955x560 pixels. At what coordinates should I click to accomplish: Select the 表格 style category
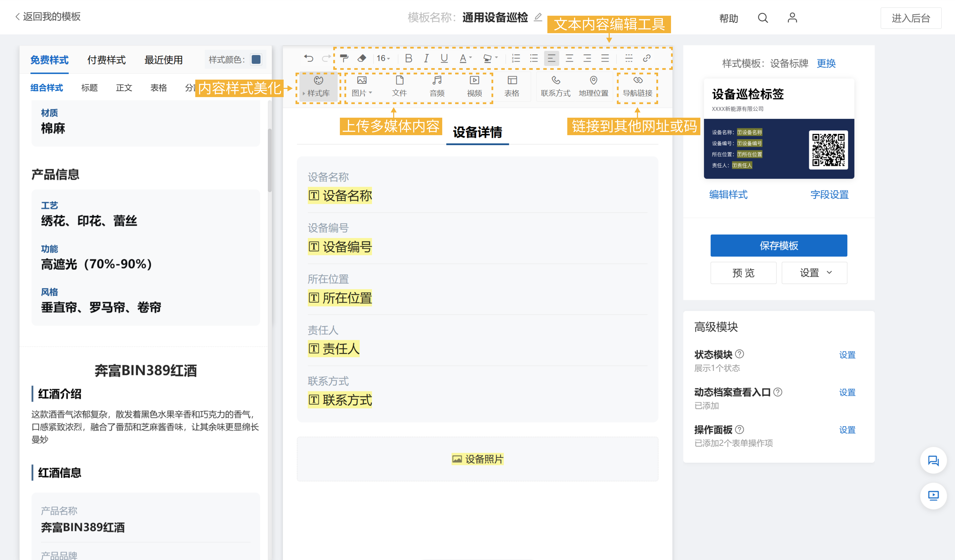158,87
